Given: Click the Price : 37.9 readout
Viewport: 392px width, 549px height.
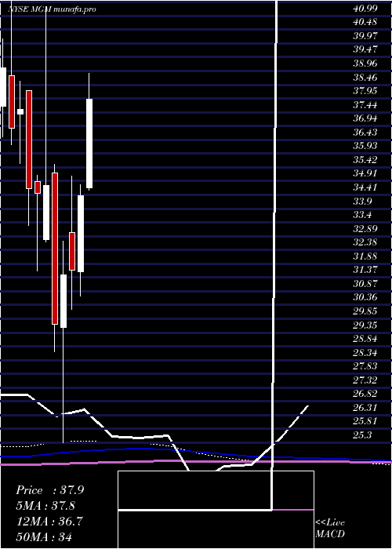Looking at the screenshot, I should click(49, 490).
